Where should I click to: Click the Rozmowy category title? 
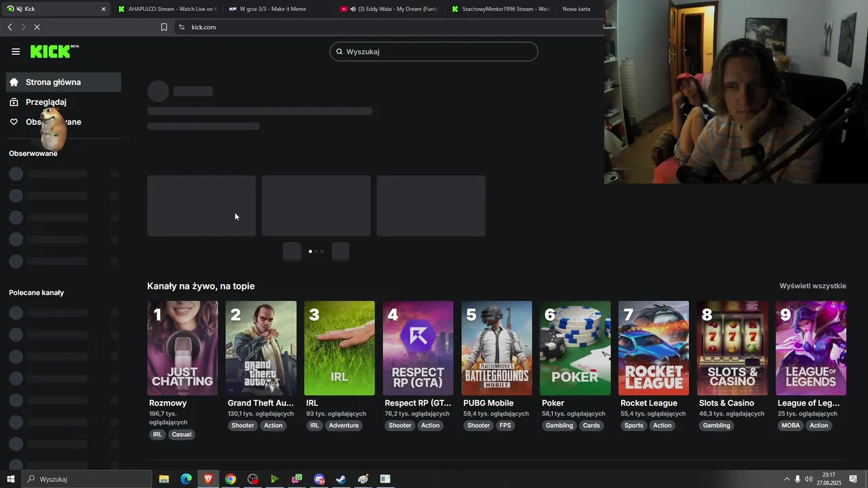[x=167, y=403]
